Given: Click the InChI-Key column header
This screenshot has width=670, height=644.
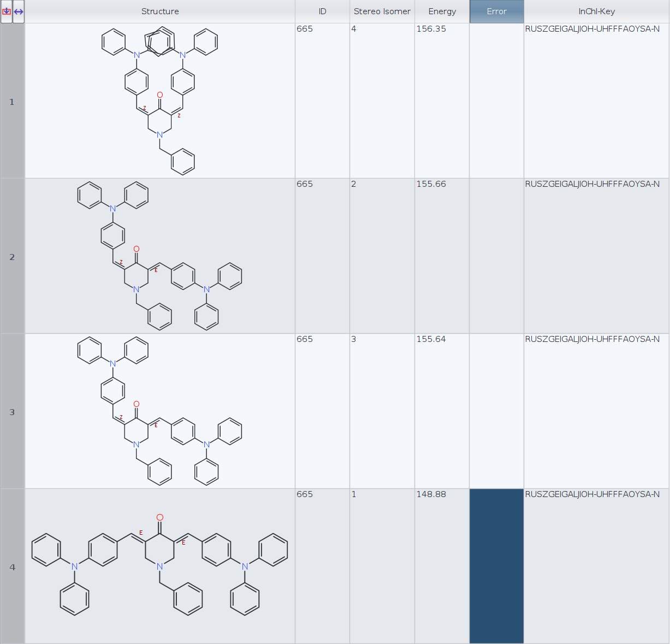Looking at the screenshot, I should [596, 11].
